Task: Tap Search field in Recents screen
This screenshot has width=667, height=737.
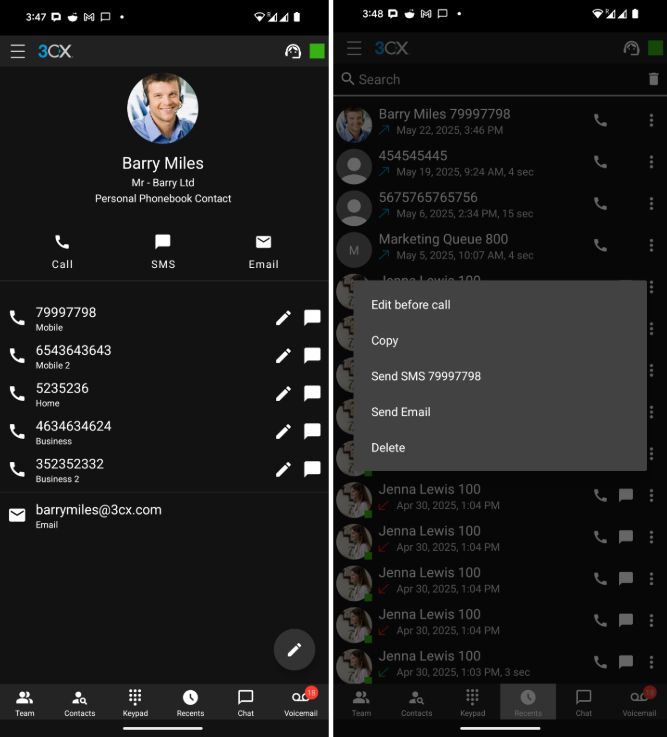Action: pyautogui.click(x=489, y=79)
